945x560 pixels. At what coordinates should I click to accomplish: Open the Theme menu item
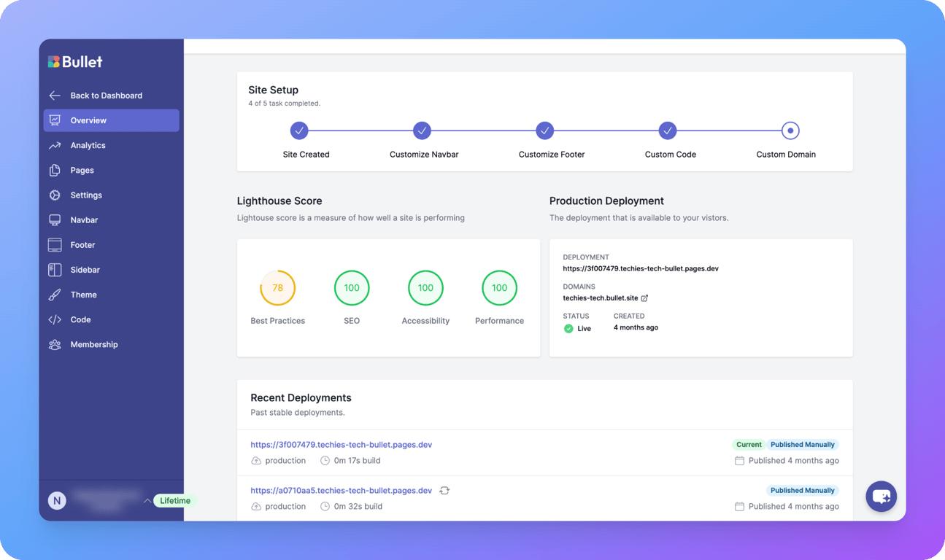[x=111, y=295]
